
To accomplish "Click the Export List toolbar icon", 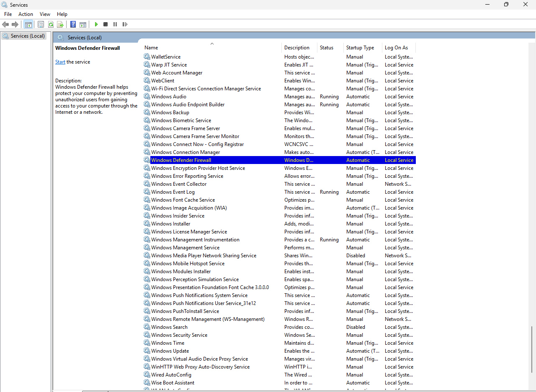I will [x=60, y=24].
